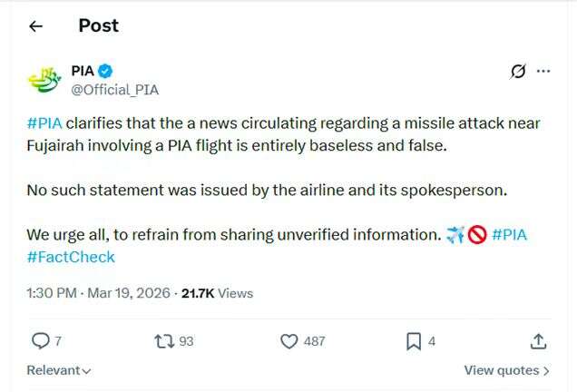Reply to the post via comment icon
This screenshot has width=577, height=392.
pos(41,341)
